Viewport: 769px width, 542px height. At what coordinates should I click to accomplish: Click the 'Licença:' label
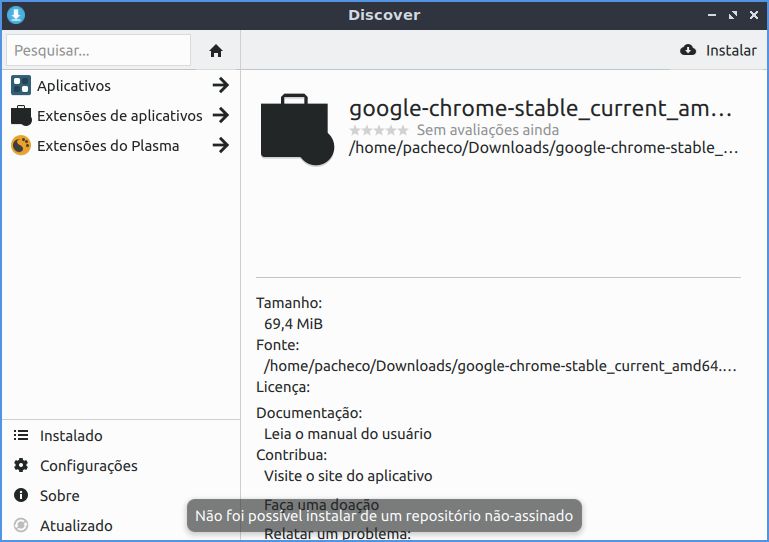click(283, 387)
